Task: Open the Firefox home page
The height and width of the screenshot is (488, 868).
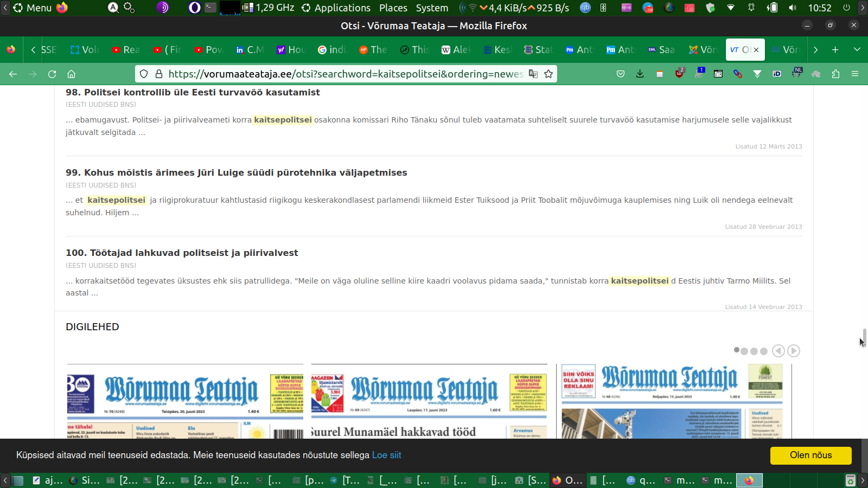Action: (x=71, y=74)
